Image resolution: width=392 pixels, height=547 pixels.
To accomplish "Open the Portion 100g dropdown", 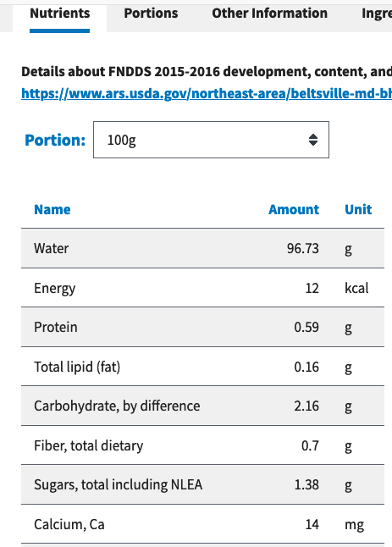I will coord(211,140).
